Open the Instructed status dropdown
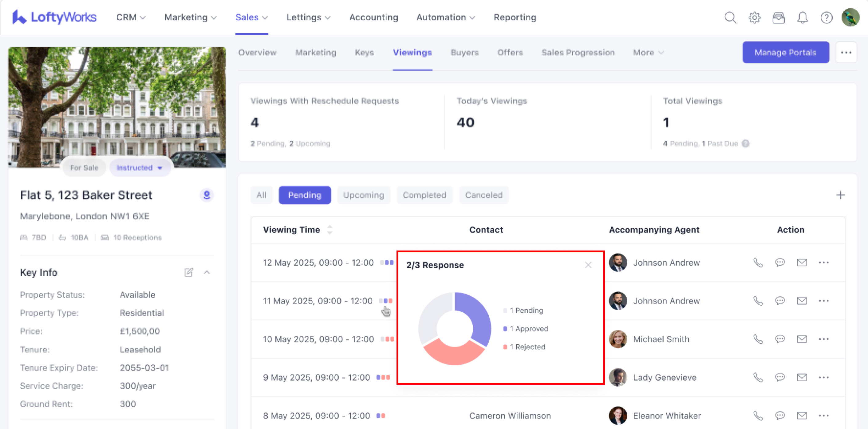 [140, 168]
